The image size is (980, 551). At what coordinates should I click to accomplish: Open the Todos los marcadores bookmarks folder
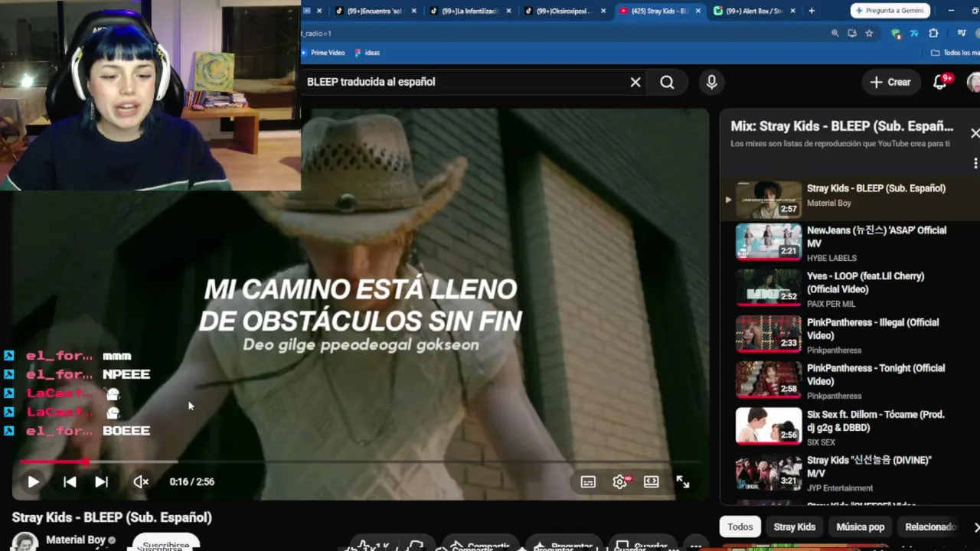[x=955, y=53]
